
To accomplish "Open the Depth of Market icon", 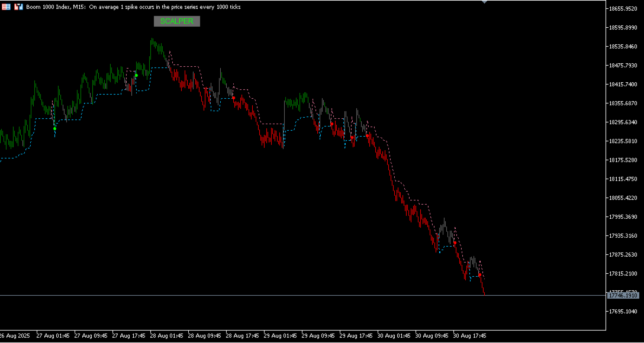I will coord(18,7).
